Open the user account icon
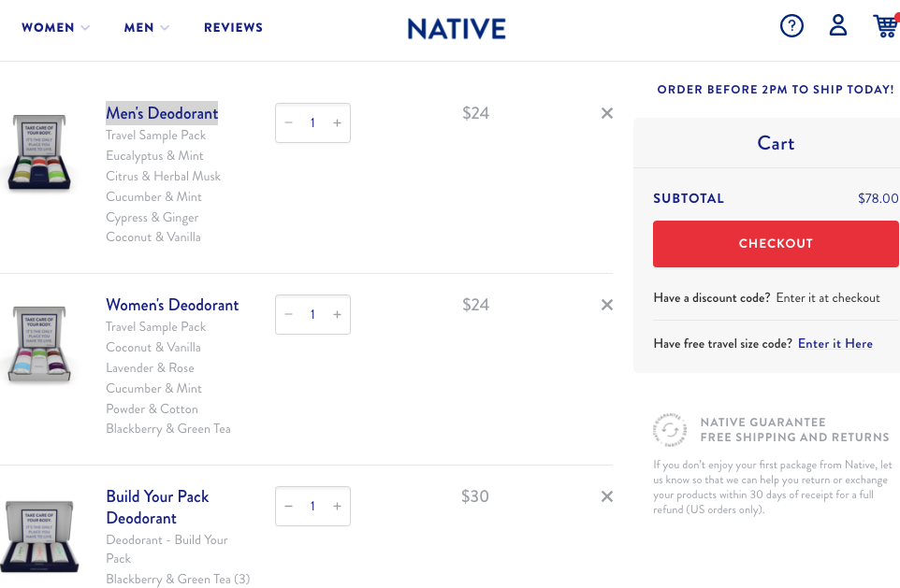 coord(838,26)
